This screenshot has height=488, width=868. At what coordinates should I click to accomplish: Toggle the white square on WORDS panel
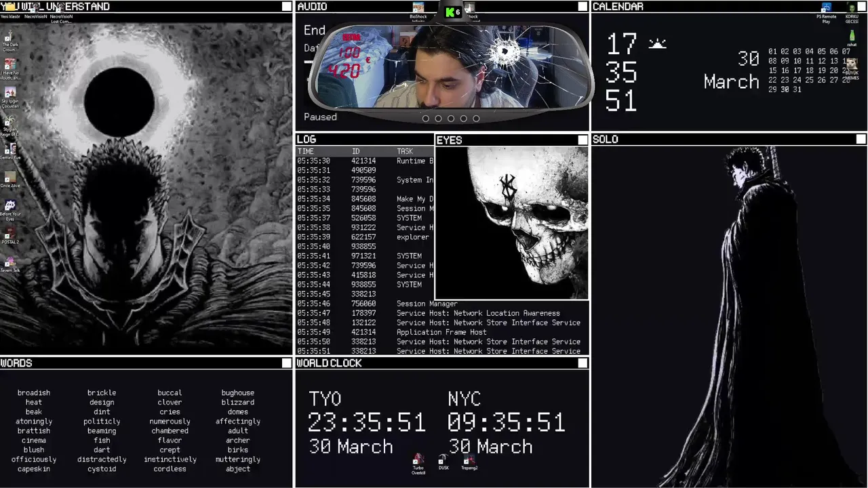[x=287, y=363]
